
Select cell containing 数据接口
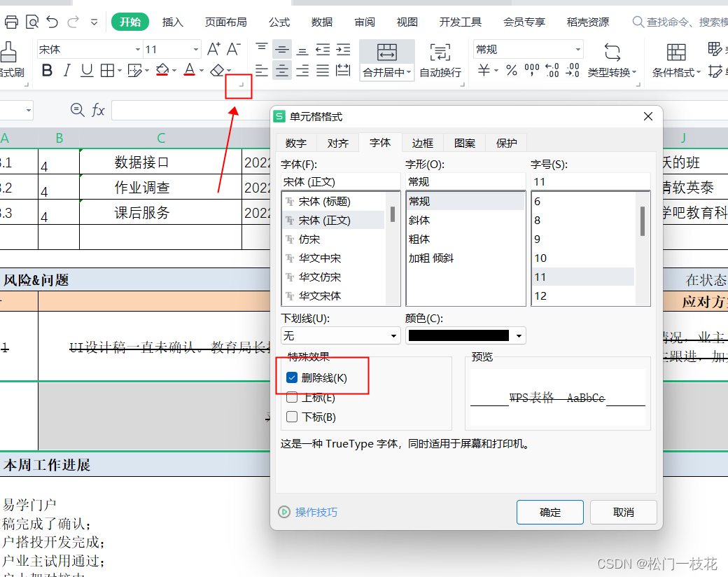point(160,162)
